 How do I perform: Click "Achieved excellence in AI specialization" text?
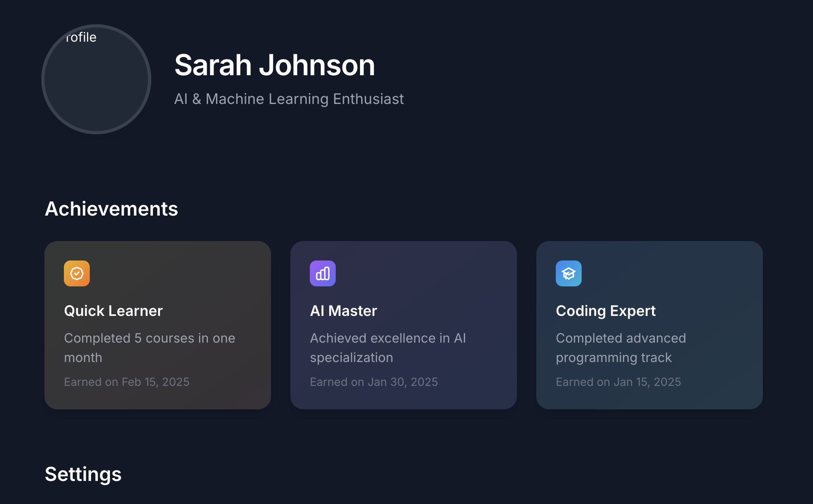tap(387, 348)
